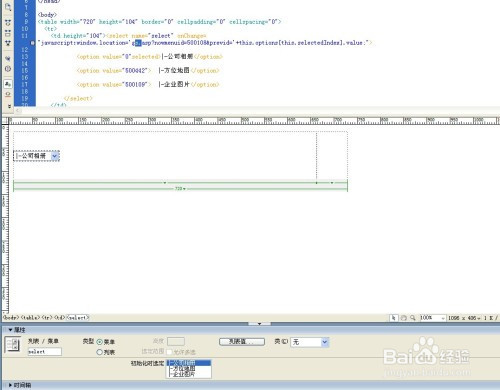Open the select dropdown in design view
This screenshot has width=500, height=390.
point(55,156)
